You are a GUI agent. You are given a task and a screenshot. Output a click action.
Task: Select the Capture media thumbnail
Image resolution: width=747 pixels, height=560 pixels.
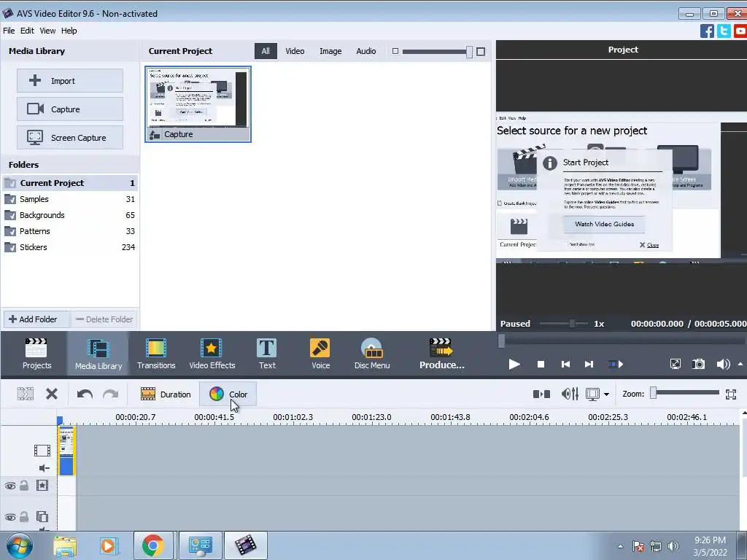tap(198, 104)
